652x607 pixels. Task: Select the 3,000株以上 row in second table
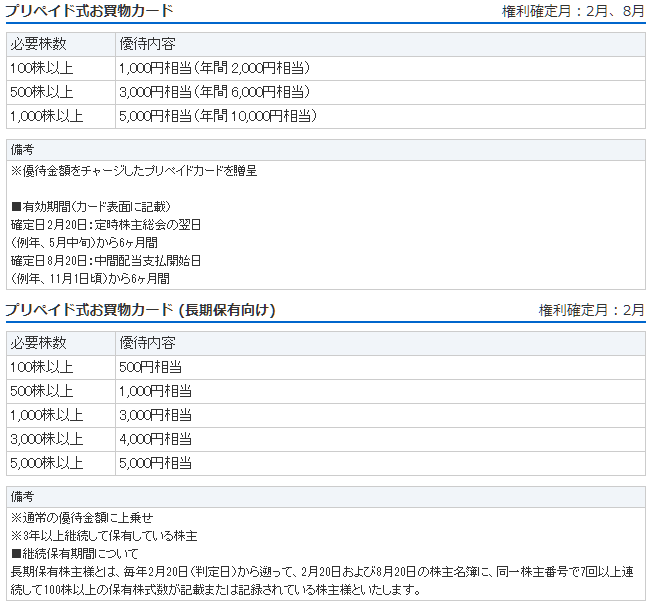point(326,439)
